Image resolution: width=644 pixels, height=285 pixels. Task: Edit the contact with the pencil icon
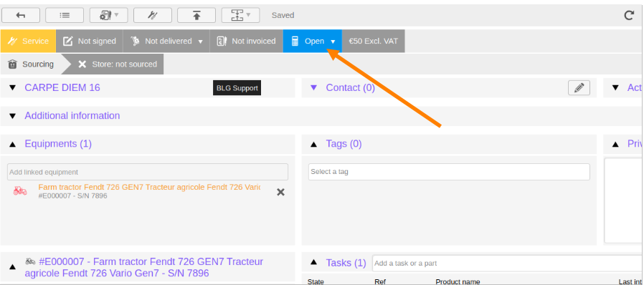coord(579,88)
